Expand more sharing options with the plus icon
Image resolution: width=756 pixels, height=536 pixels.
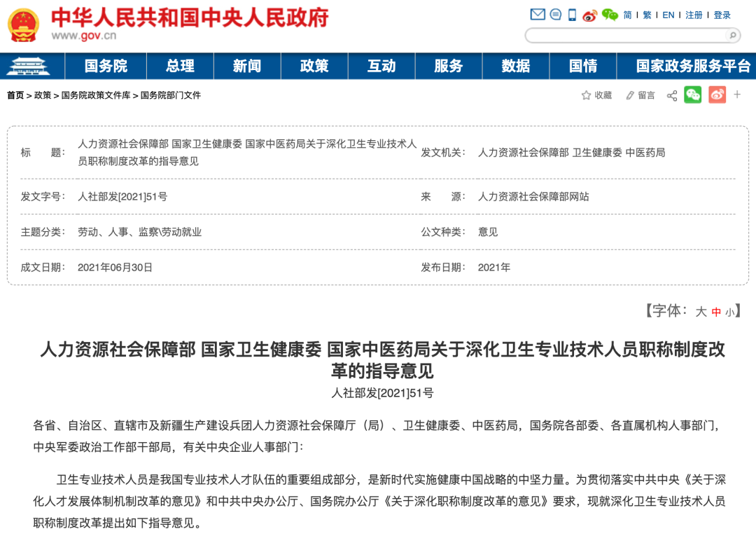(736, 95)
